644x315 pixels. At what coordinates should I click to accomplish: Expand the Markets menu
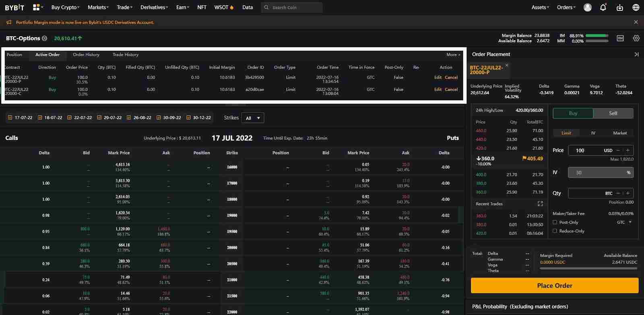[x=98, y=7]
